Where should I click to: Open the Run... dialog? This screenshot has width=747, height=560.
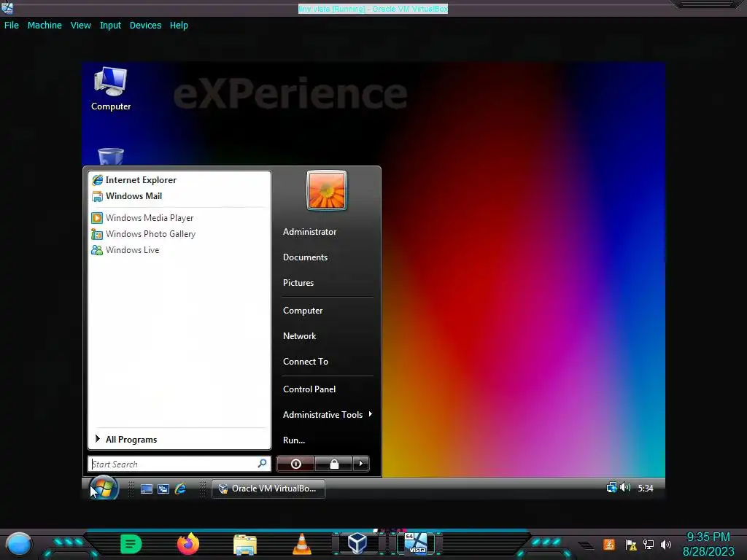click(294, 440)
